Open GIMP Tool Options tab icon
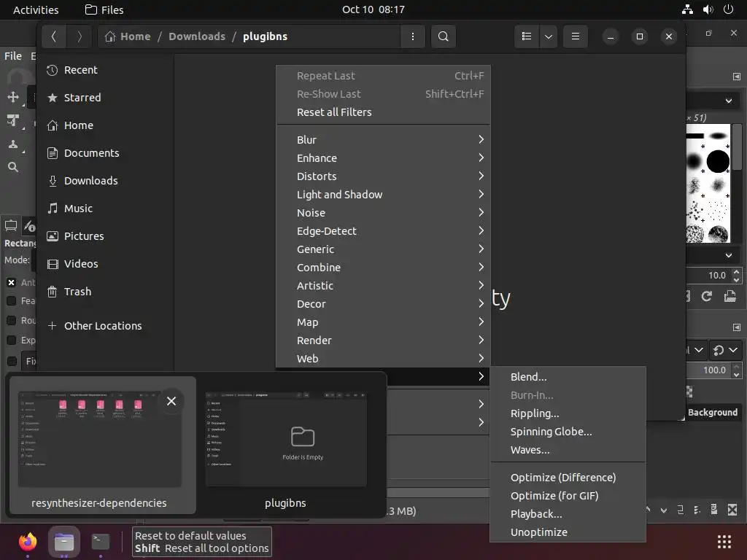 [x=11, y=226]
